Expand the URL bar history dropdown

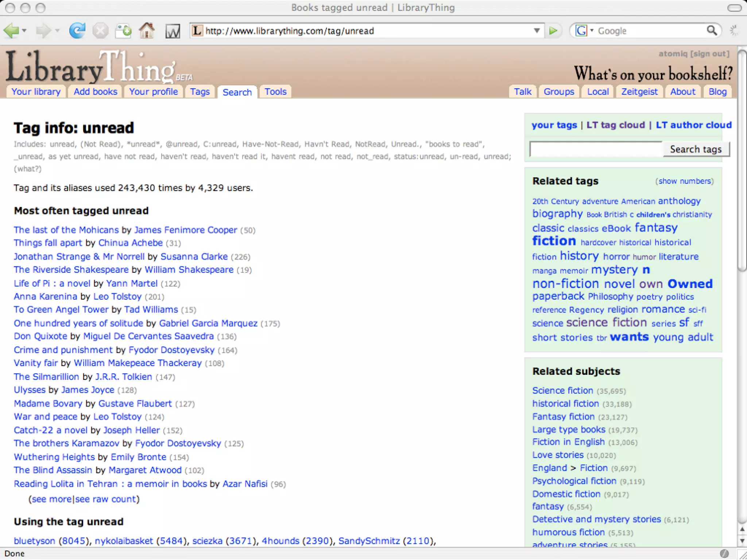[537, 31]
